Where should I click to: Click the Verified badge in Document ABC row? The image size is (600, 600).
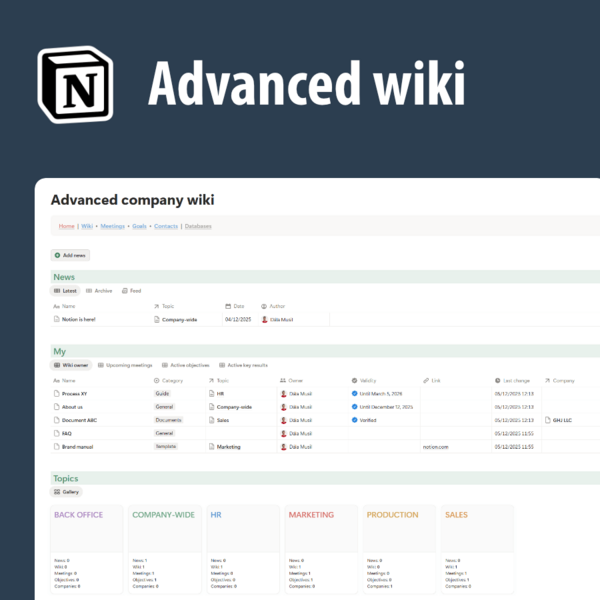tap(354, 420)
